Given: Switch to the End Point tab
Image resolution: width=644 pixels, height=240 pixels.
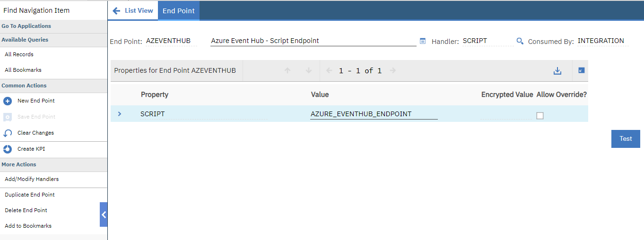Looking at the screenshot, I should tap(179, 11).
